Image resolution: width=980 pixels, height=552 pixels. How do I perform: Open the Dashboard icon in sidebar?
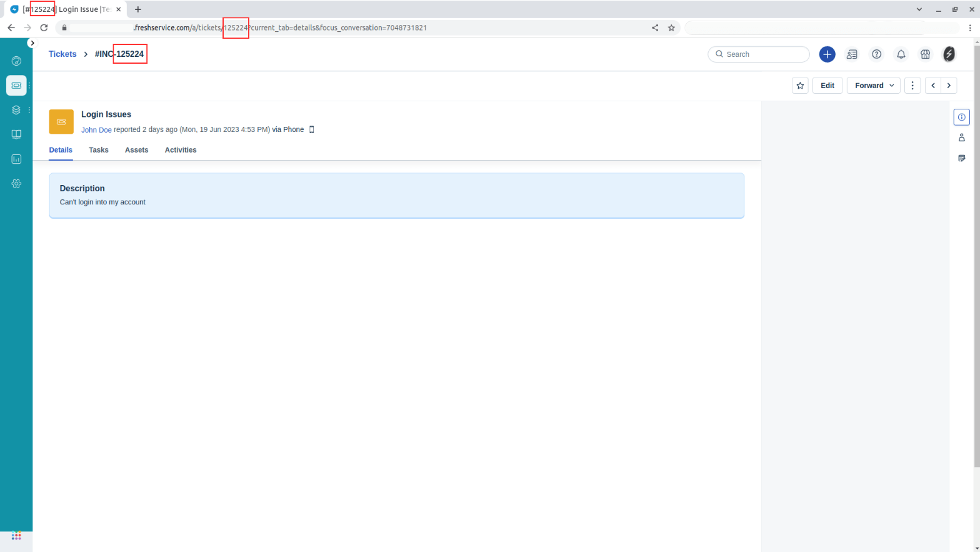pos(16,61)
